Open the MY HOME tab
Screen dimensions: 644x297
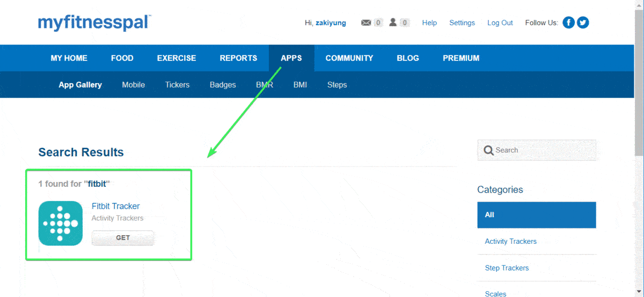pos(69,58)
